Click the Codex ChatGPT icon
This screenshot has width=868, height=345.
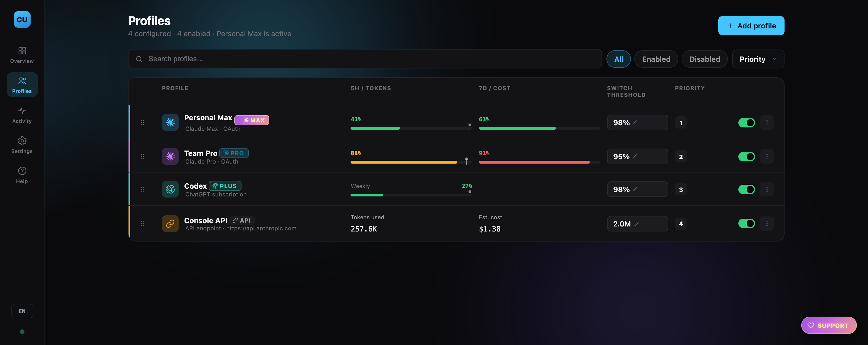point(170,189)
